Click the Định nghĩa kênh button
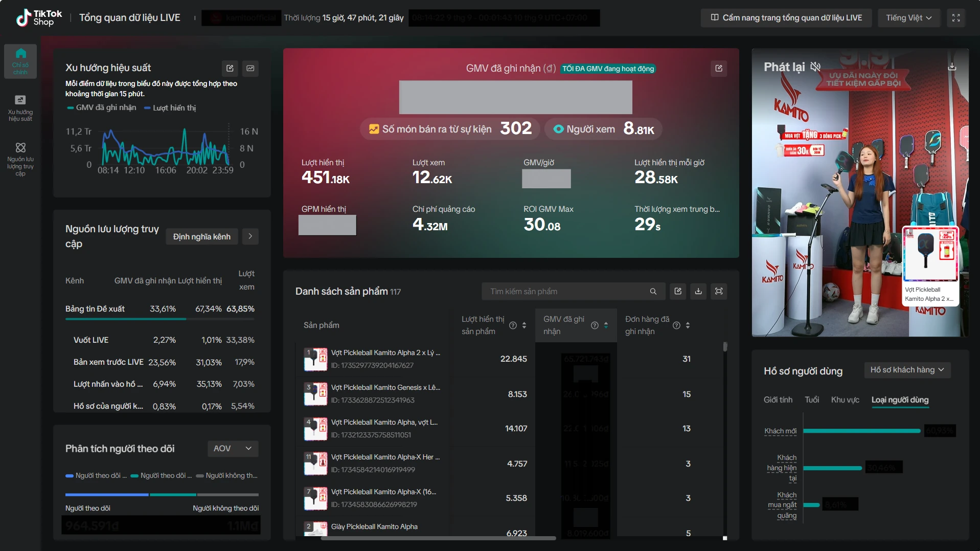The image size is (980, 551). 201,236
